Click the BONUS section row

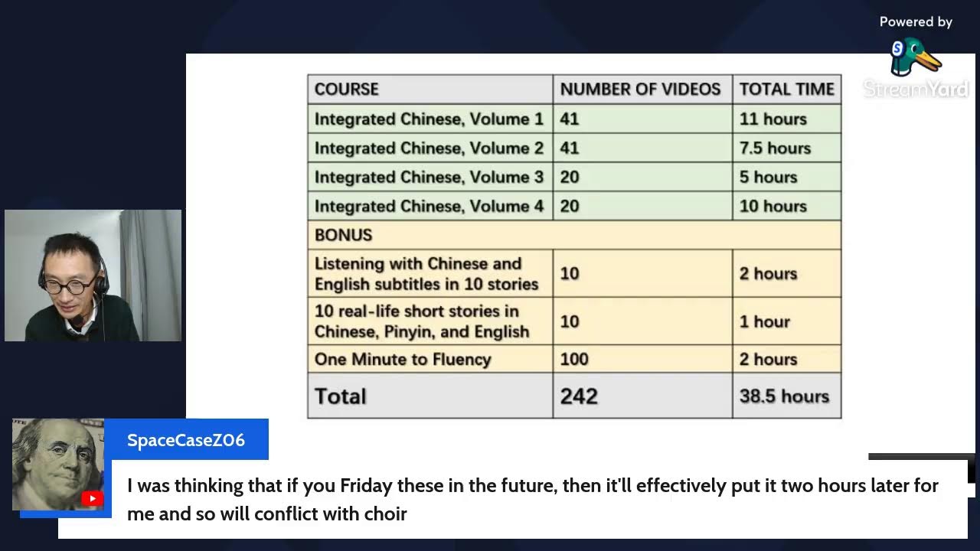tap(574, 235)
